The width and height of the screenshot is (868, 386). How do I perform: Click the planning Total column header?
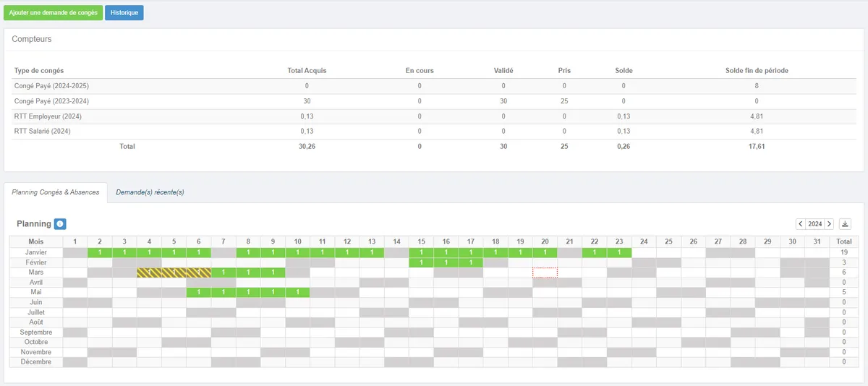[x=843, y=241]
